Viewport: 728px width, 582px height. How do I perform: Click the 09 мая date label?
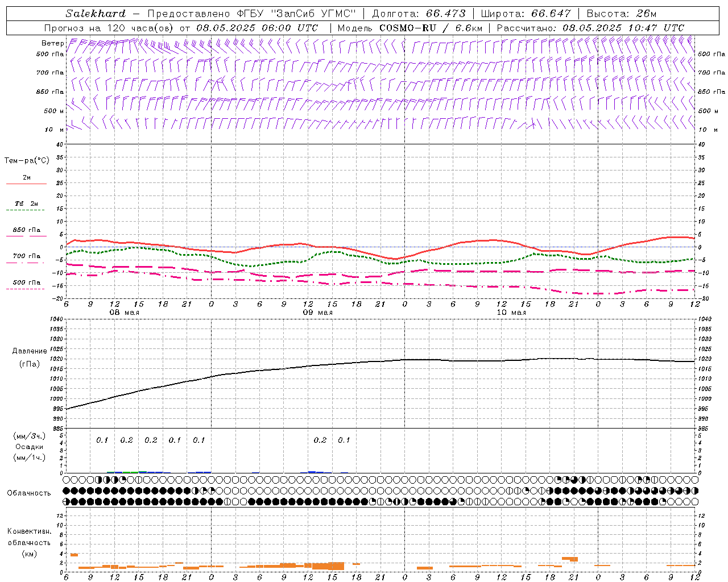(x=317, y=313)
